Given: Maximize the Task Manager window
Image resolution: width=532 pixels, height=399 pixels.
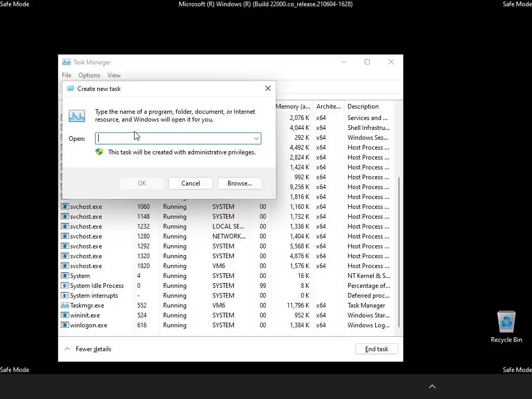Looking at the screenshot, I should click(367, 62).
